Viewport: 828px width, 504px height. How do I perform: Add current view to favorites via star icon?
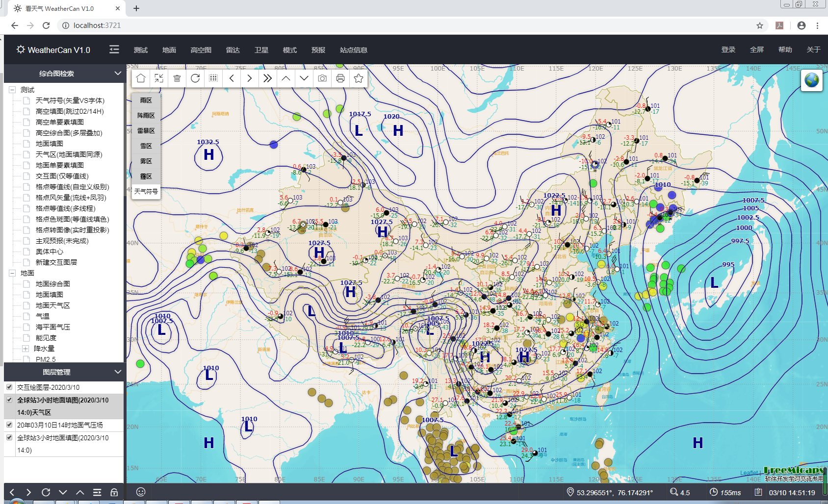pyautogui.click(x=358, y=78)
